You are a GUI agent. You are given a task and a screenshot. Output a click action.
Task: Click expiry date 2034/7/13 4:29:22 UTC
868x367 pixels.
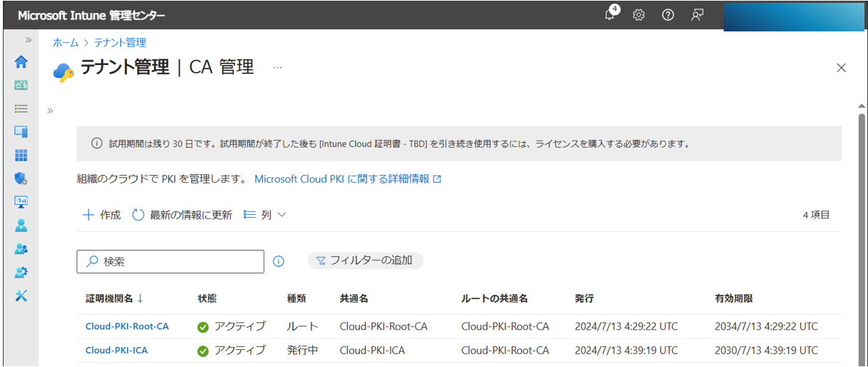pos(766,326)
